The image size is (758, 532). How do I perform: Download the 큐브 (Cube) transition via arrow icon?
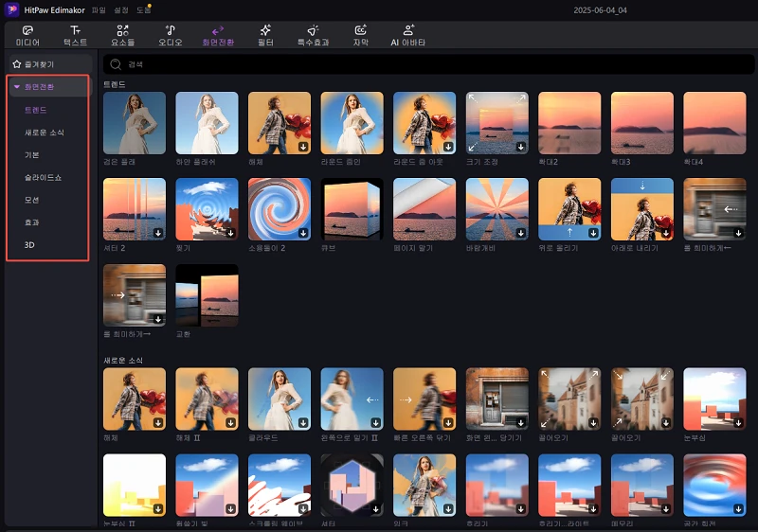[x=376, y=232]
